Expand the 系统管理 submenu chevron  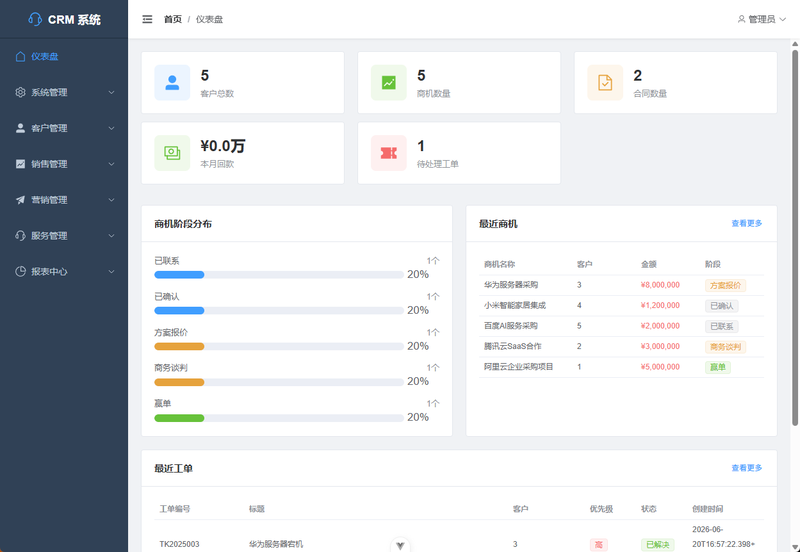(x=111, y=92)
